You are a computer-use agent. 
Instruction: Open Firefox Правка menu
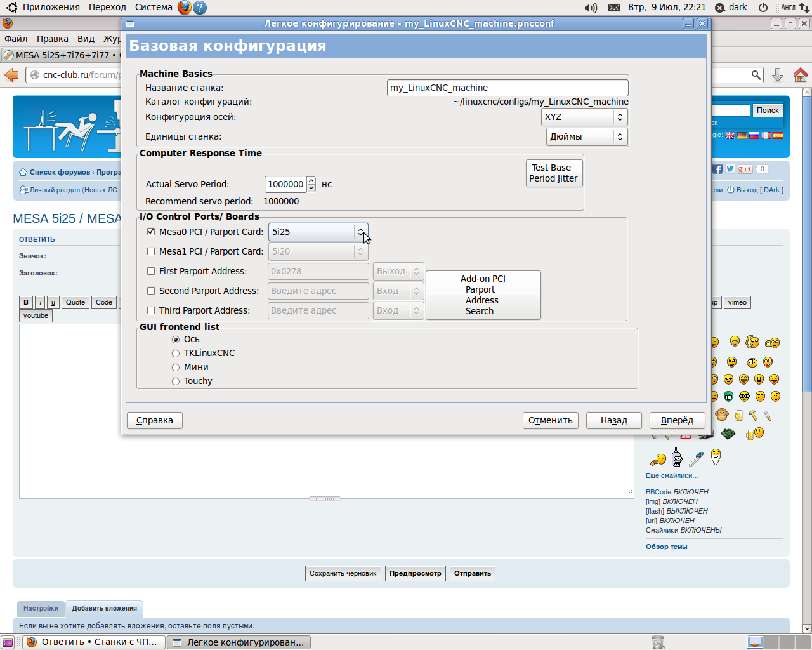52,39
